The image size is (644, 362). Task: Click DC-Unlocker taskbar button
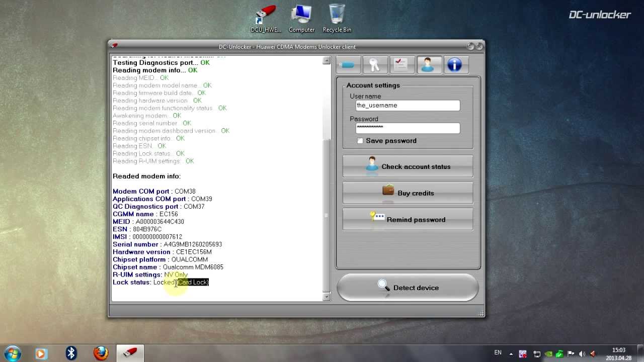pyautogui.click(x=130, y=353)
